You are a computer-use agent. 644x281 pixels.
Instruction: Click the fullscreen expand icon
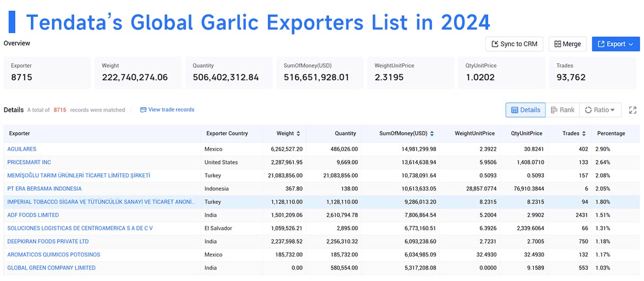[x=633, y=110]
